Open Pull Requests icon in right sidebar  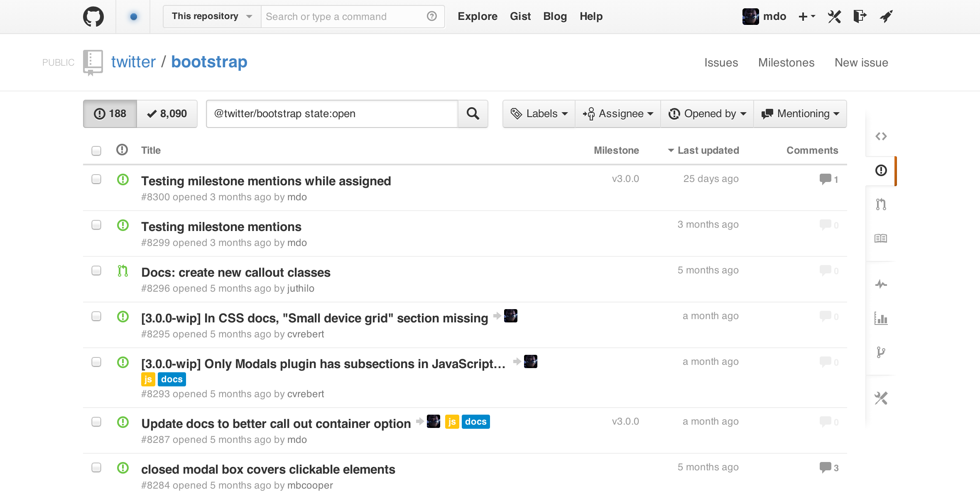[x=881, y=204]
